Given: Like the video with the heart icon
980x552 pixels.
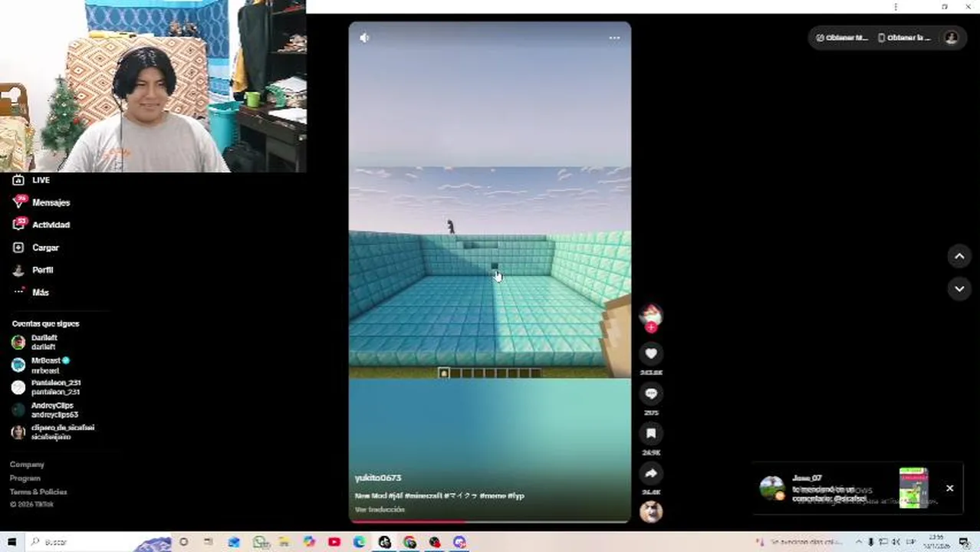Looking at the screenshot, I should pyautogui.click(x=651, y=353).
